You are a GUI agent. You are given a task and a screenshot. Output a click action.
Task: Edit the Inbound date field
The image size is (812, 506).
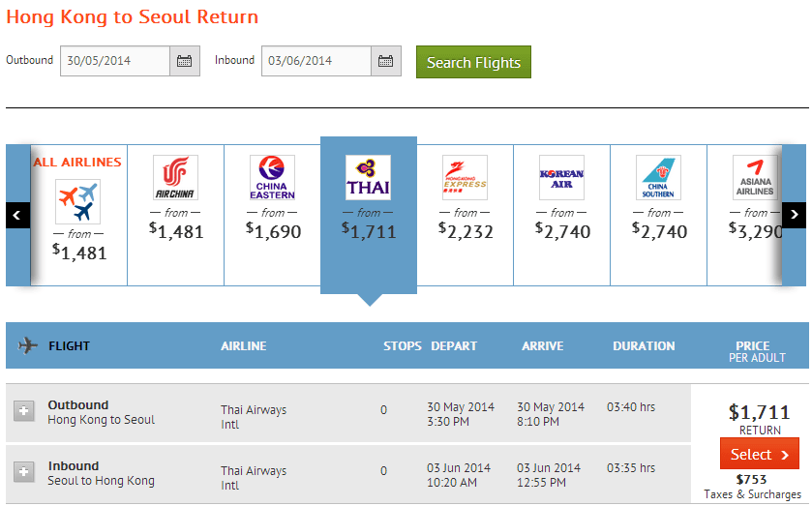316,61
